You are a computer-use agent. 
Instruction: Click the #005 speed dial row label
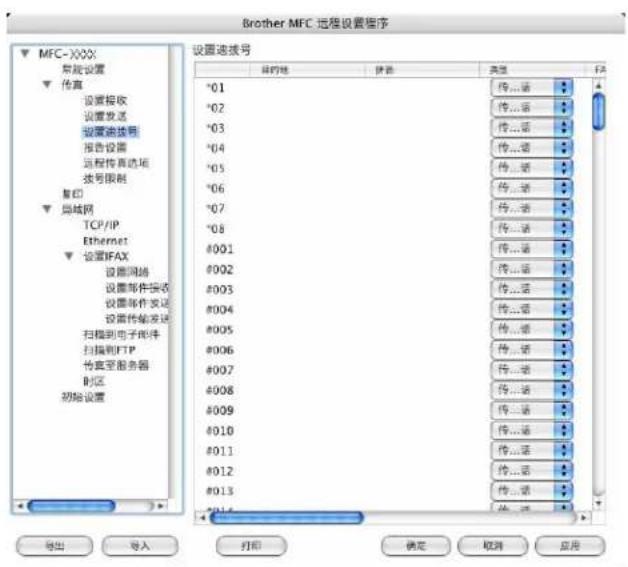point(219,330)
